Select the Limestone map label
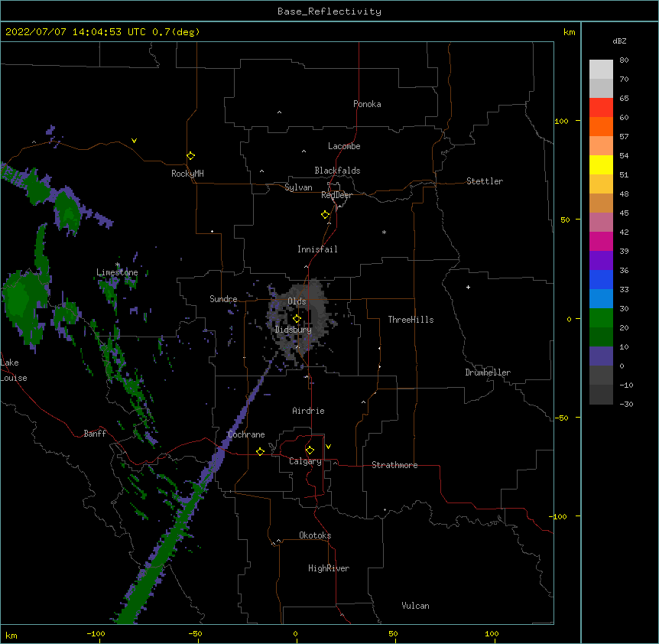This screenshot has height=644, width=659. [x=117, y=272]
